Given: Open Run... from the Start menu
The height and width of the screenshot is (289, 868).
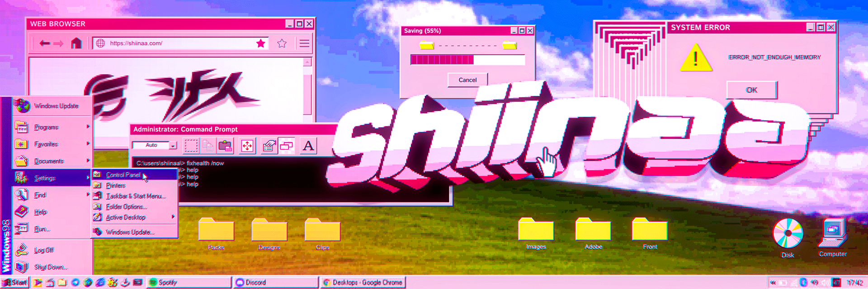Looking at the screenshot, I should click(52, 229).
